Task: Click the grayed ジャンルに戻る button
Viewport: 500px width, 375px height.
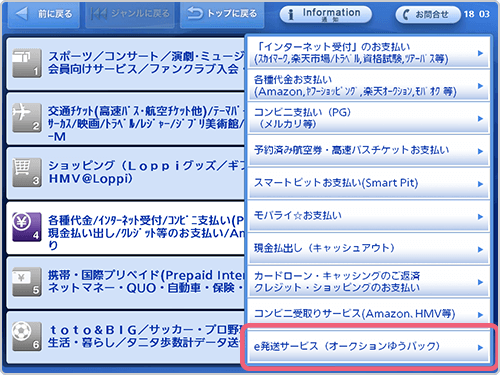Action: pos(130,14)
